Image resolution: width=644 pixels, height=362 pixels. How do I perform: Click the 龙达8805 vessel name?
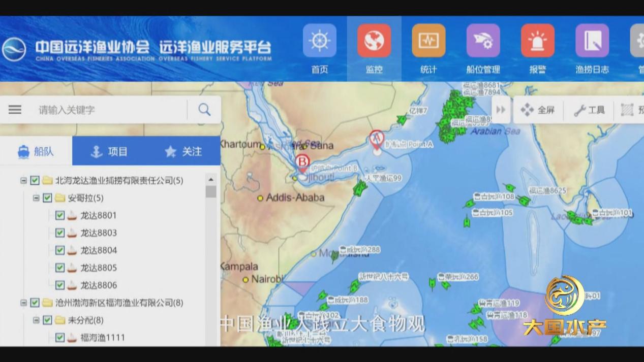[x=99, y=268]
